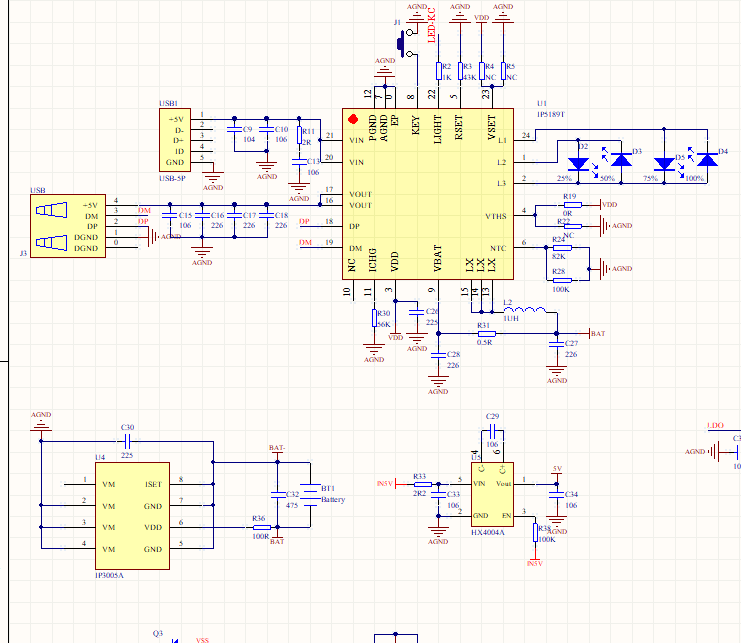741x643 pixels.
Task: Select the U1 IP5189T chip body
Action: [428, 194]
